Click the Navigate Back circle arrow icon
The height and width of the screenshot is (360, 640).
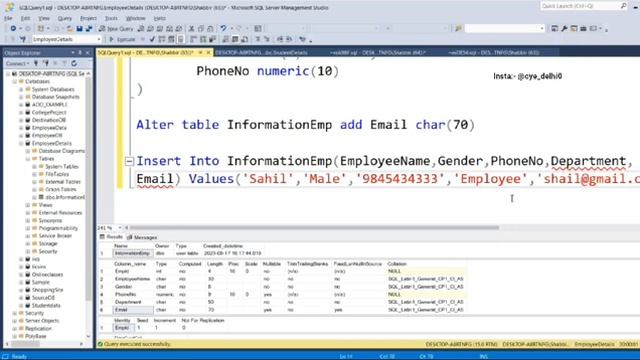coord(13,29)
